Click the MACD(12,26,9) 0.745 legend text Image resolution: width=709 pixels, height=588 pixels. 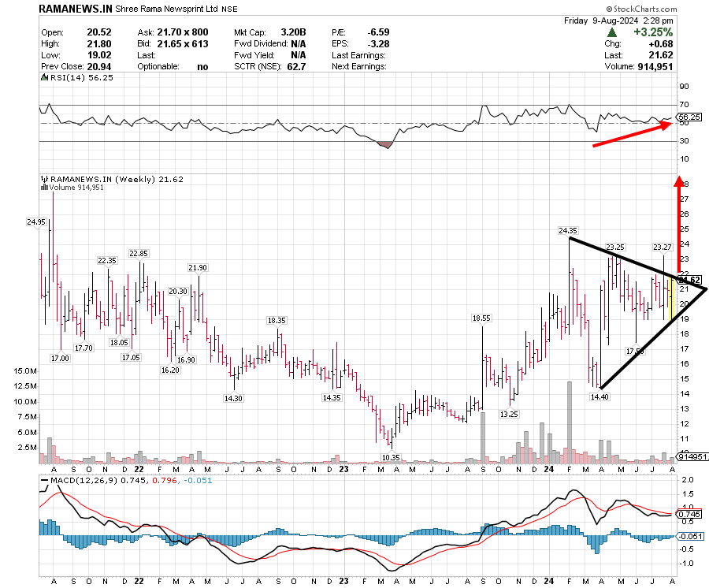click(x=98, y=480)
